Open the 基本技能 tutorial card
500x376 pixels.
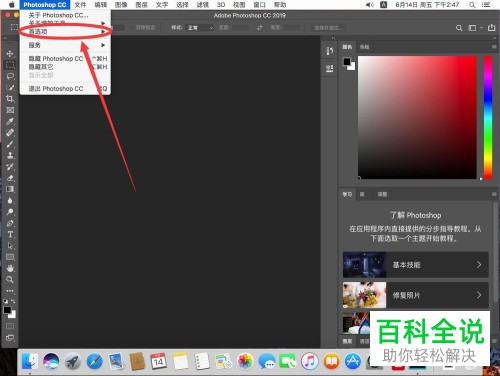[x=416, y=265]
